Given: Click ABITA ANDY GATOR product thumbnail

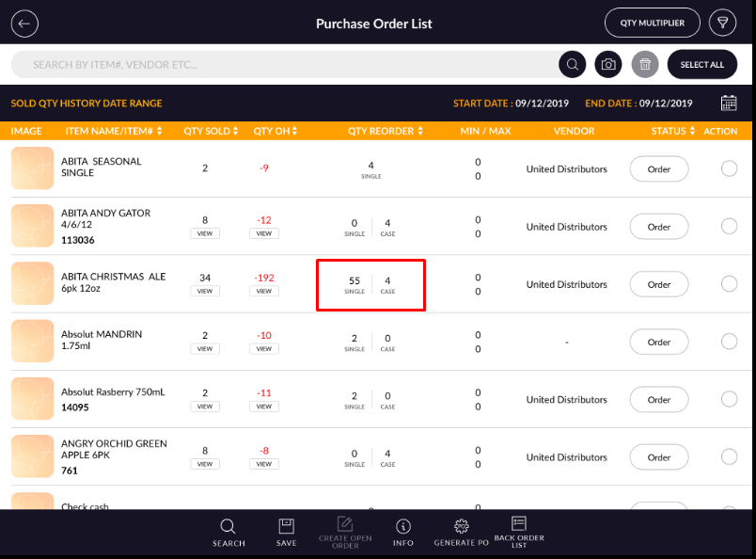Looking at the screenshot, I should [x=33, y=227].
